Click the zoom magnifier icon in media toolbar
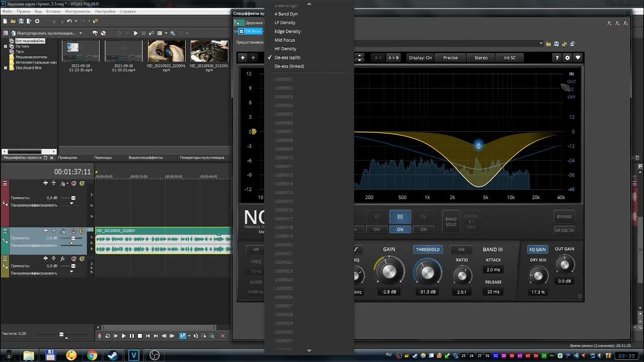Screen dimensions: 644x362 [x=173, y=33]
